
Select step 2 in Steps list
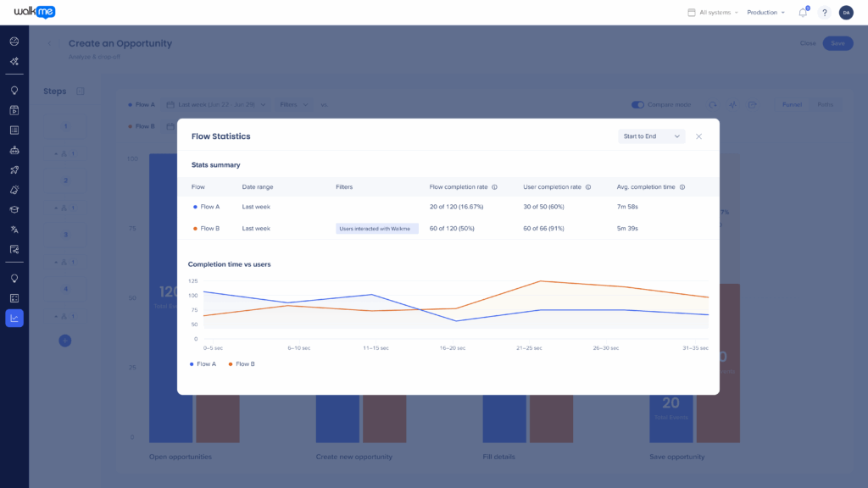(65, 180)
